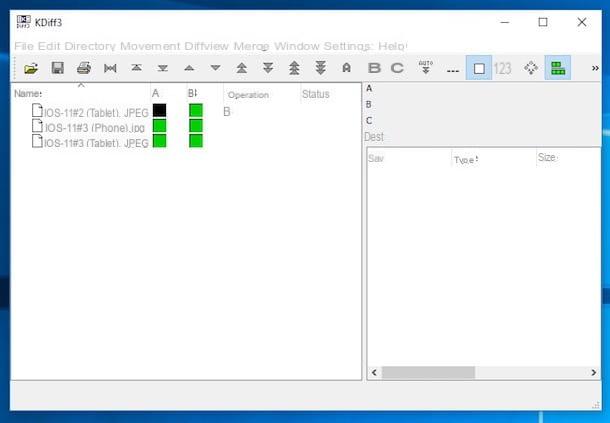
Task: Click green B swatch for IOS-11#2 (Tablet)
Action: tap(196, 110)
